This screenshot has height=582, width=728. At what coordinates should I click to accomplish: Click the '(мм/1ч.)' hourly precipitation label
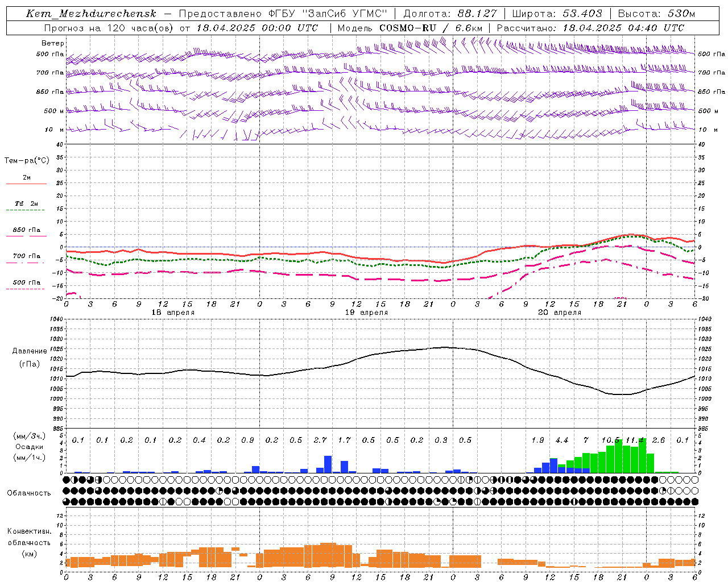click(x=30, y=458)
